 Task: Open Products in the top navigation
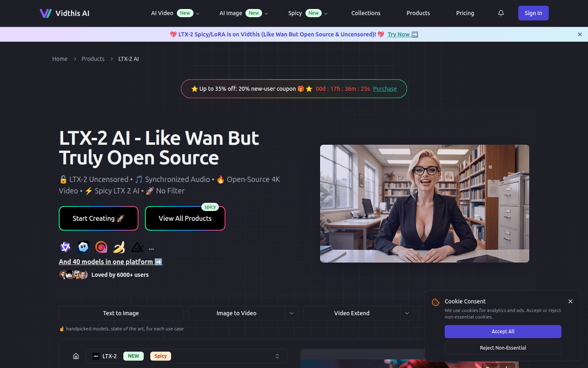click(x=418, y=13)
